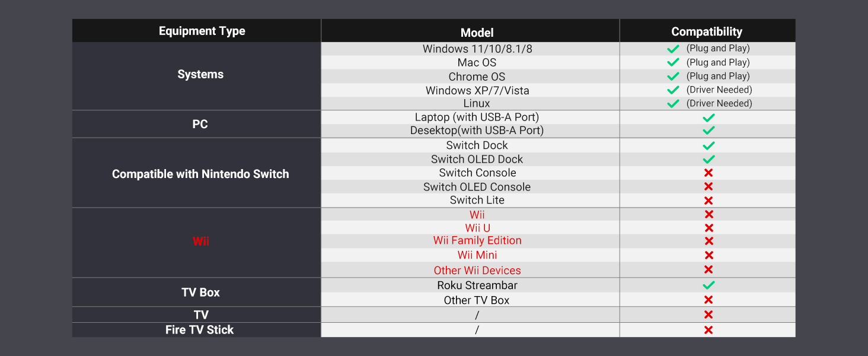Click the Wii Family Edition text
This screenshot has width=868, height=356.
click(477, 240)
